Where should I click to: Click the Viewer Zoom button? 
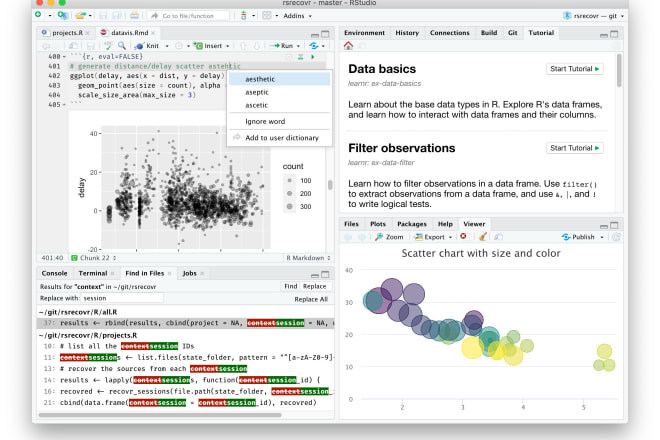coord(389,237)
